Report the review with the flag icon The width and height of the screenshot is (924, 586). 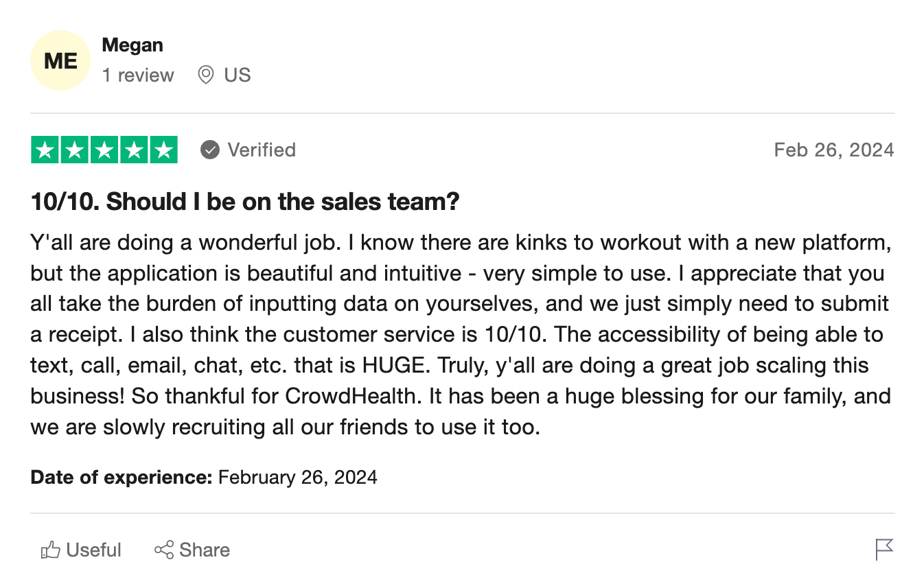tap(884, 550)
